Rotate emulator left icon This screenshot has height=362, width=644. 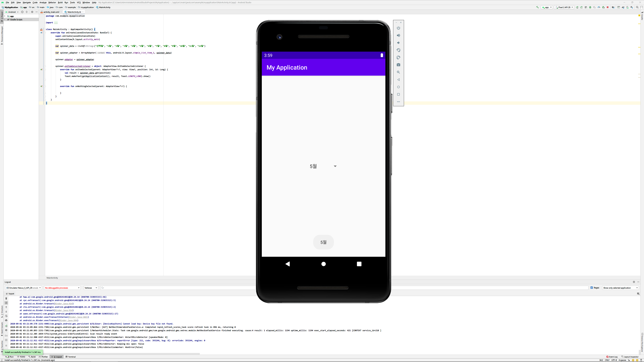point(398,50)
